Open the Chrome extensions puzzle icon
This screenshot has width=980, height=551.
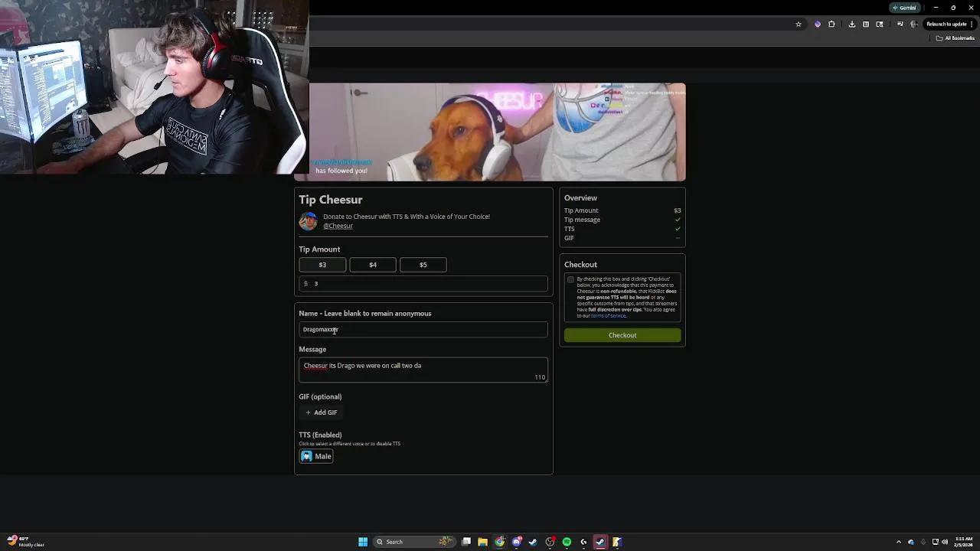click(x=831, y=24)
